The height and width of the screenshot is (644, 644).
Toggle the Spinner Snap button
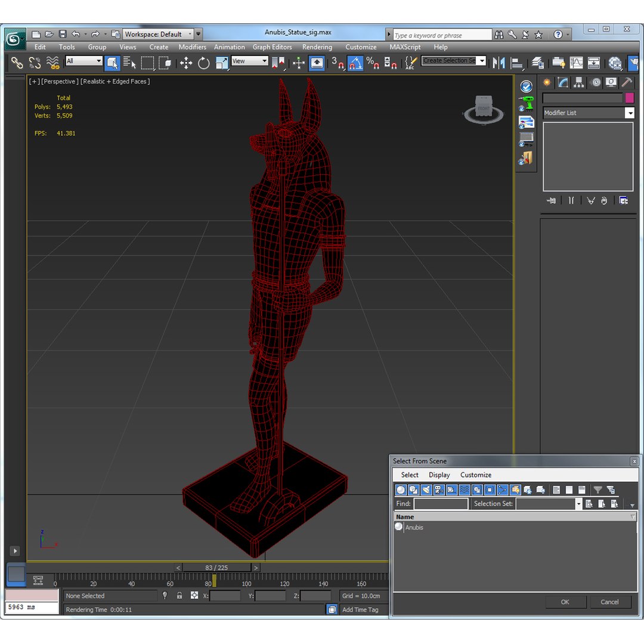point(390,63)
